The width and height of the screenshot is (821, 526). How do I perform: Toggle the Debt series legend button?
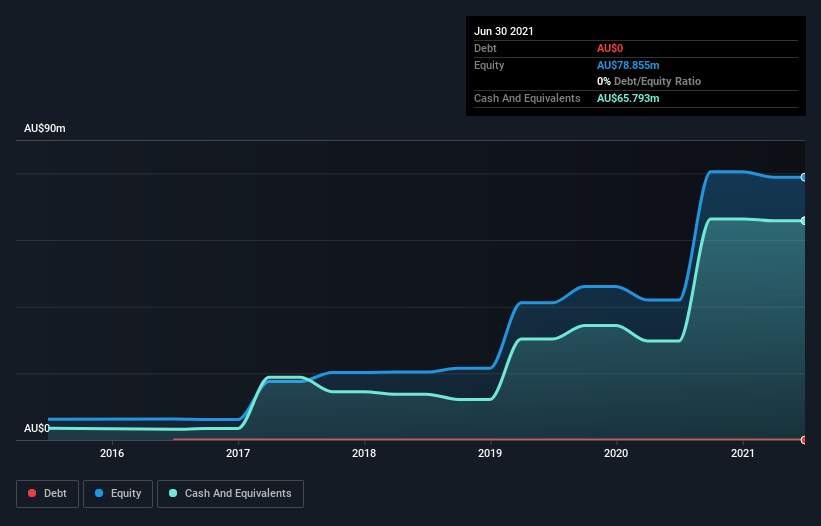click(x=47, y=494)
